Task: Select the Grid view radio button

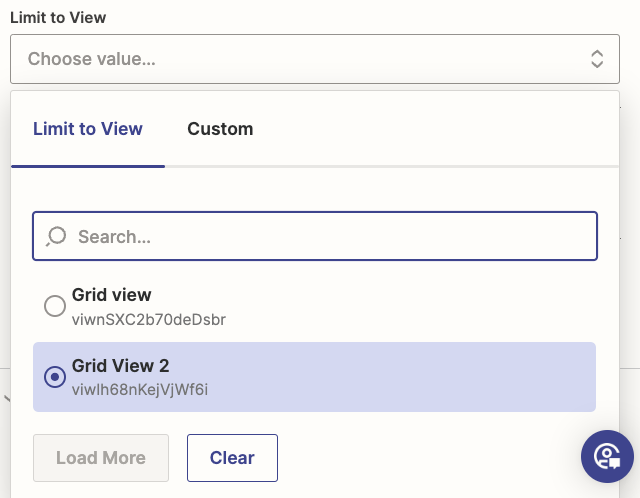Action: [x=55, y=306]
